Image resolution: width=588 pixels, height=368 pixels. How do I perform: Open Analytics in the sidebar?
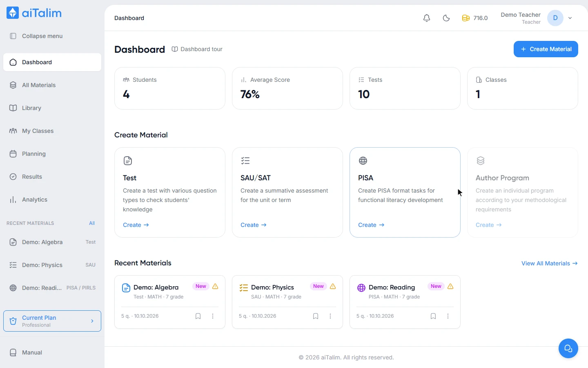(x=52, y=200)
